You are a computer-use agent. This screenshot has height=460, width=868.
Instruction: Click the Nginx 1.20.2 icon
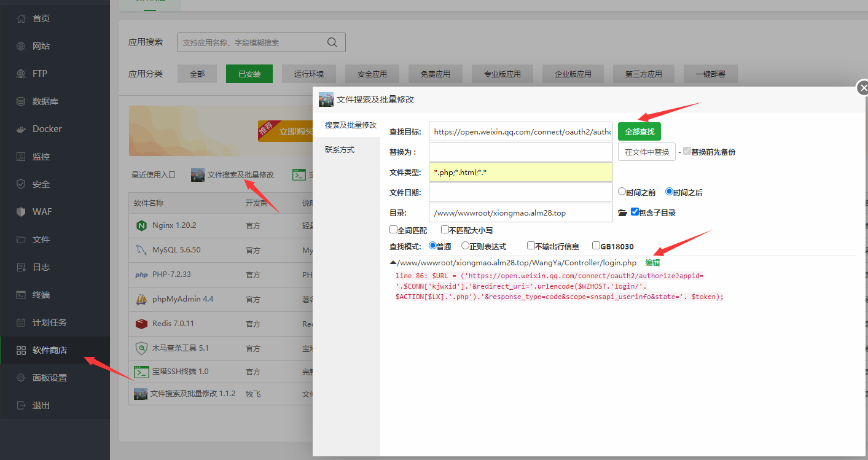pos(141,225)
